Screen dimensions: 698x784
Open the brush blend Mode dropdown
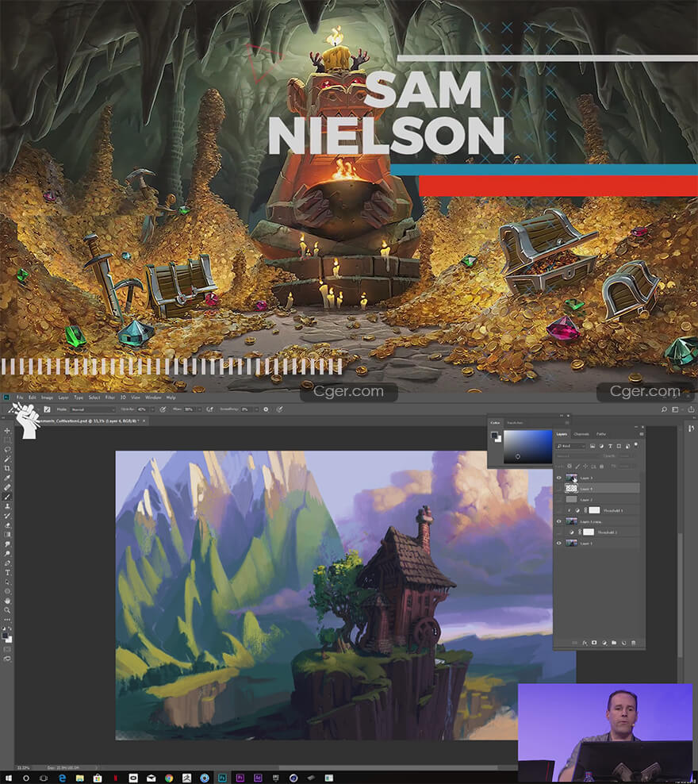[x=93, y=409]
